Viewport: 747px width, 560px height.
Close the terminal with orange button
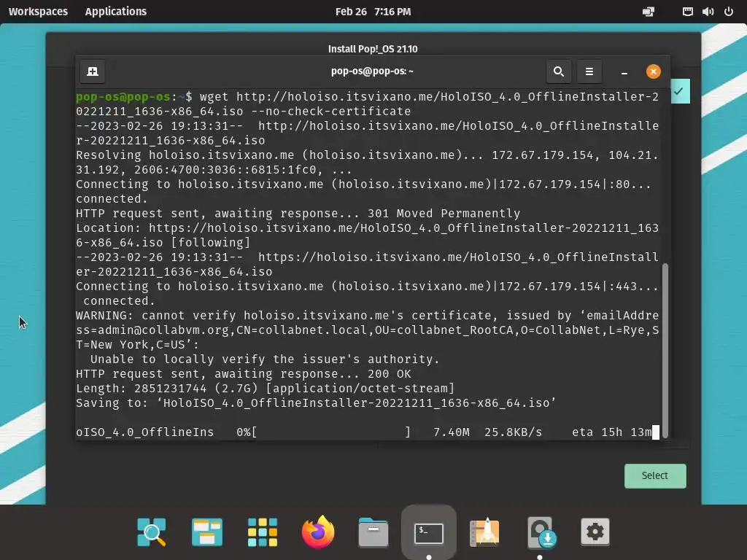pos(653,71)
